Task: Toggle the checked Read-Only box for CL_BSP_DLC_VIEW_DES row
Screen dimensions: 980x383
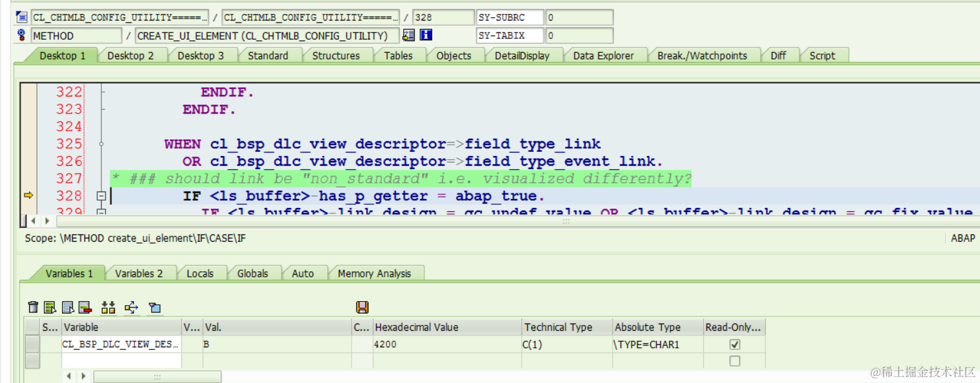Action: (x=735, y=344)
